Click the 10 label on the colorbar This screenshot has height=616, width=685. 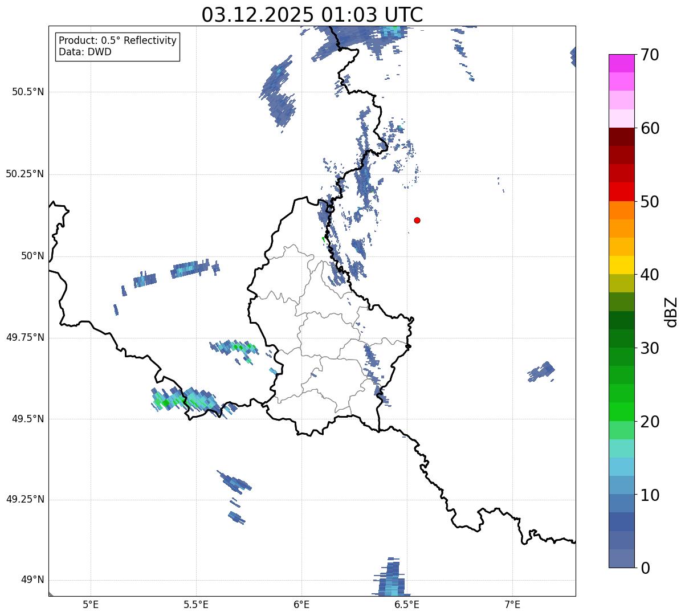pos(650,495)
